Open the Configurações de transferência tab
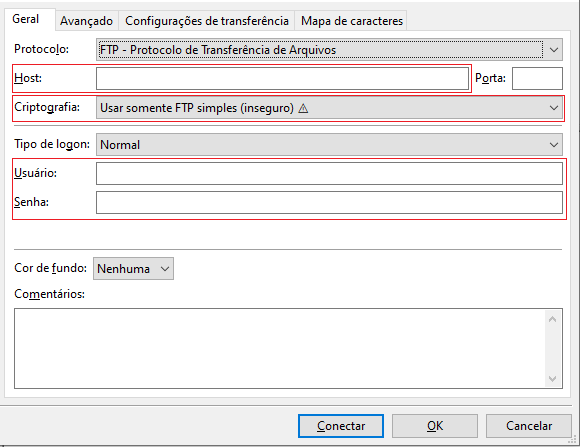The image size is (580, 447). (x=207, y=21)
